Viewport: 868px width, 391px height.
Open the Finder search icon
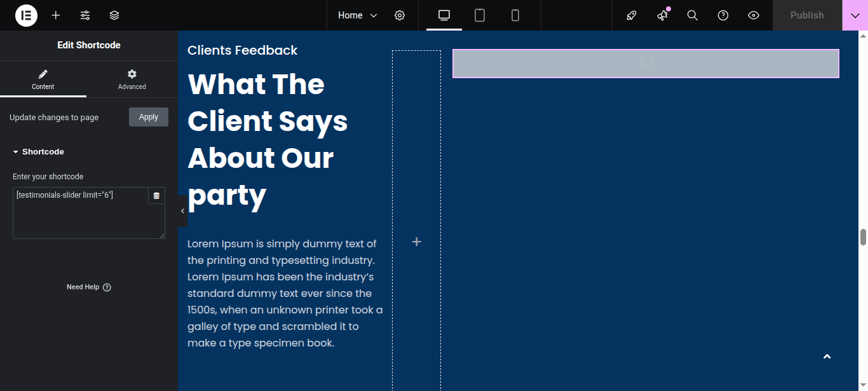(x=693, y=15)
